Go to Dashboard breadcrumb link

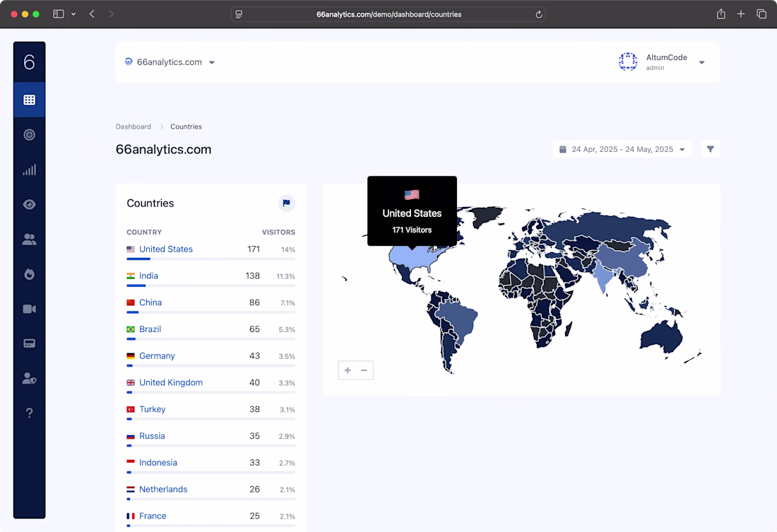(x=134, y=126)
